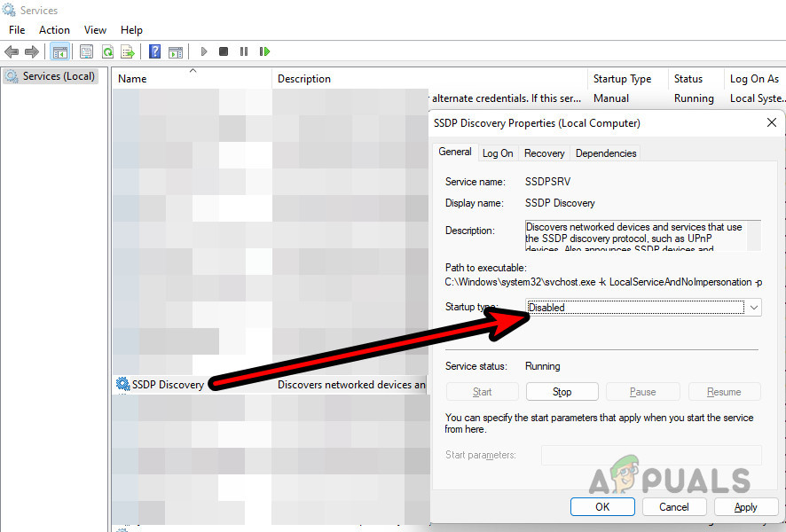Select the Dependencies tab
786x532 pixels.
pyautogui.click(x=605, y=153)
